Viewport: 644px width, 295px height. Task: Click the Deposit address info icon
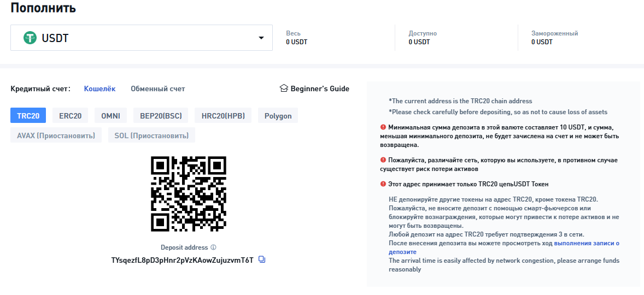213,247
